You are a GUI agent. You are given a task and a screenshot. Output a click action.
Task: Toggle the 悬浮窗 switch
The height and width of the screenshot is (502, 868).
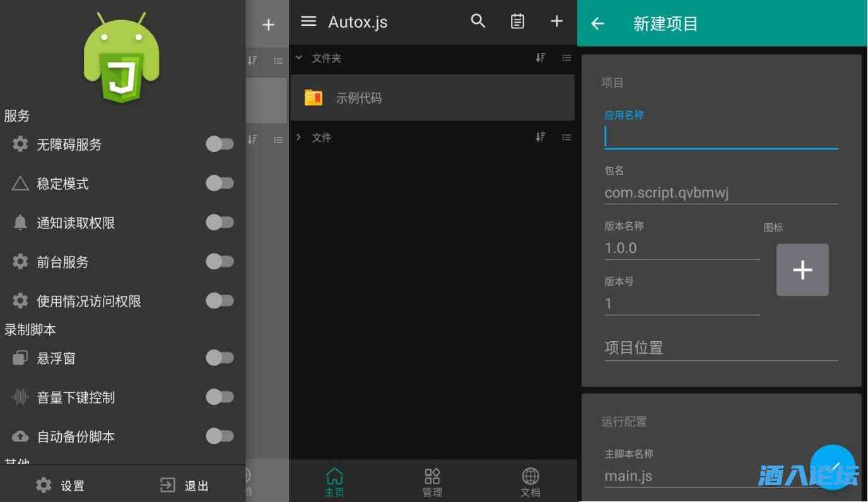pos(220,358)
